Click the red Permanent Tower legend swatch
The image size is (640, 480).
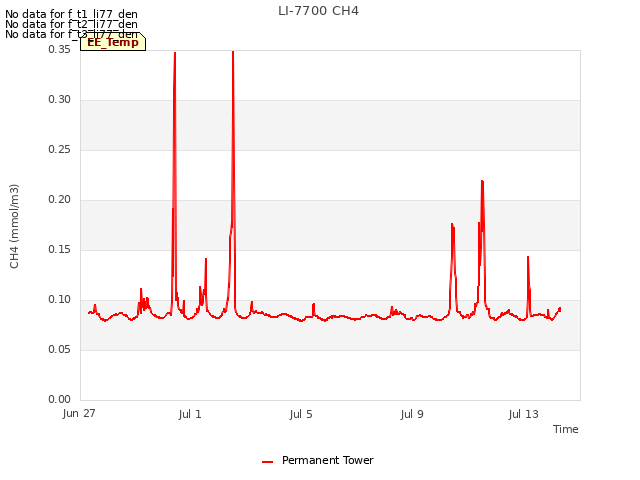tap(267, 462)
